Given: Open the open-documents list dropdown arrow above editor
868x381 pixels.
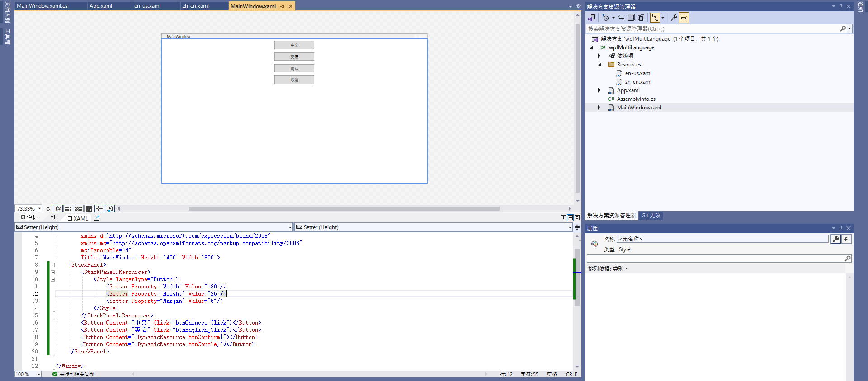Looking at the screenshot, I should pos(571,6).
